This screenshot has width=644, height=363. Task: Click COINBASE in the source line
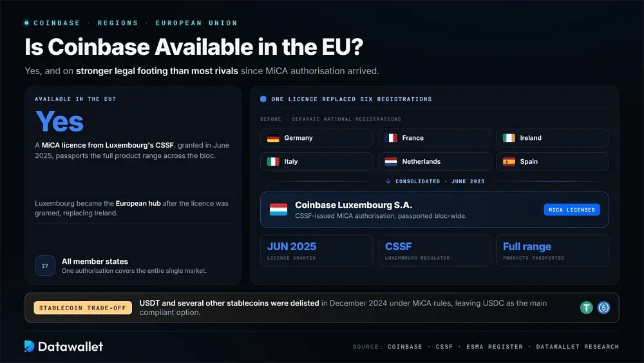[405, 346]
